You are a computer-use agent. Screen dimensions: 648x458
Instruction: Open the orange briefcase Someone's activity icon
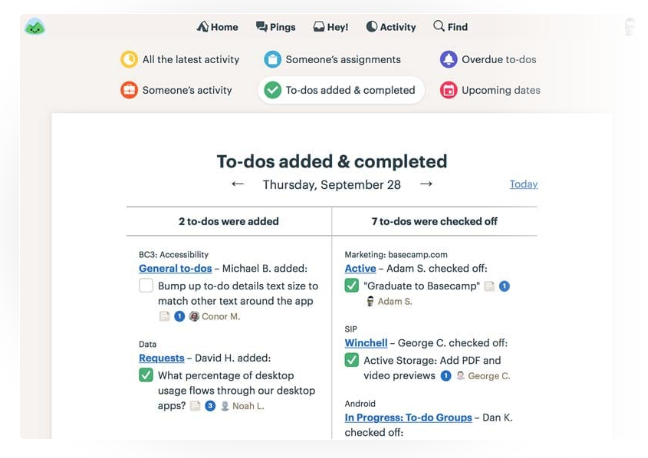coord(129,90)
